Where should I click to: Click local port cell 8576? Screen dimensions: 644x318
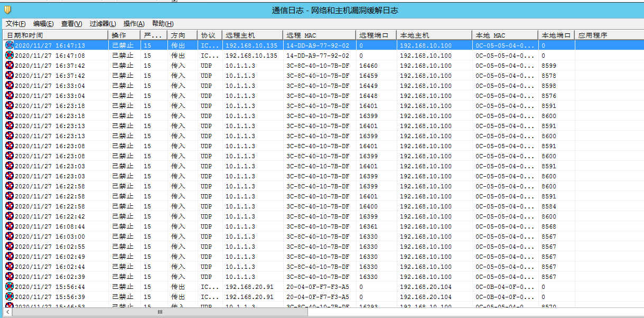(548, 96)
